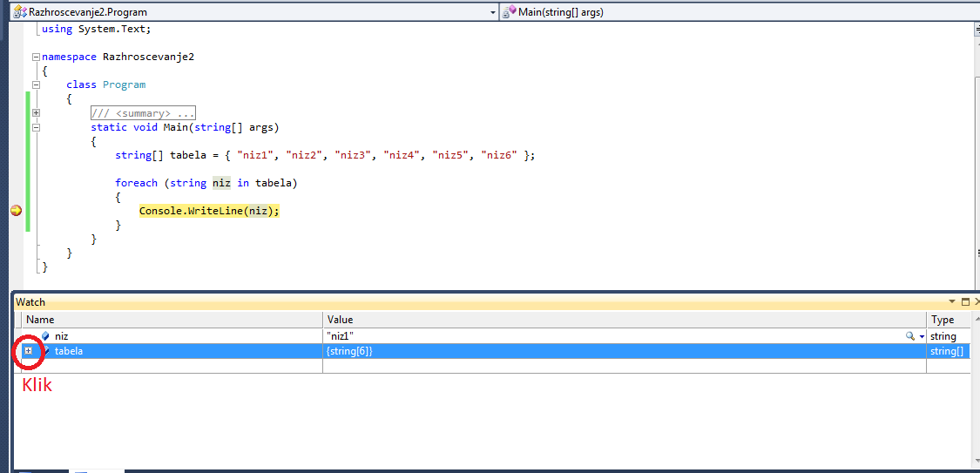Click the empty Watch row to add expression
980x473 pixels.
click(174, 366)
